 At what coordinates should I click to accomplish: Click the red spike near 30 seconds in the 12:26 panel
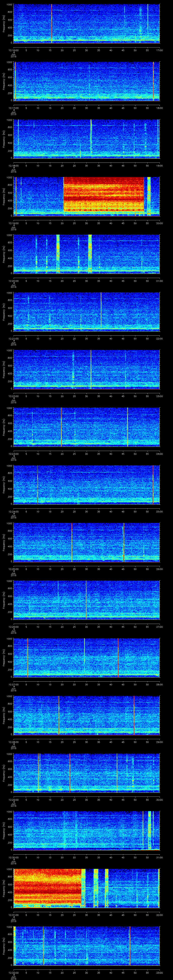tap(86, 600)
